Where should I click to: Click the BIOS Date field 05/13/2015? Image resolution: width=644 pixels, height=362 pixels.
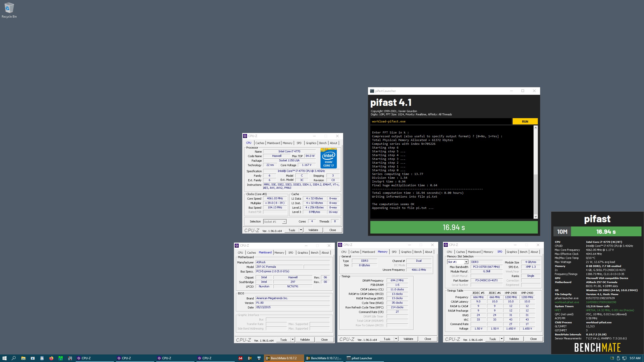pyautogui.click(x=293, y=307)
